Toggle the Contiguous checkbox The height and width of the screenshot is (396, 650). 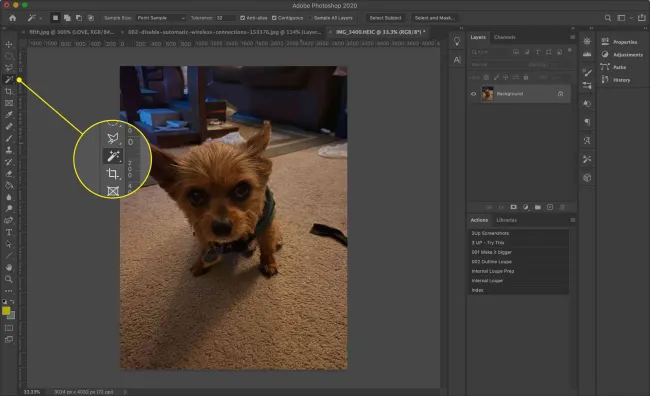point(274,18)
